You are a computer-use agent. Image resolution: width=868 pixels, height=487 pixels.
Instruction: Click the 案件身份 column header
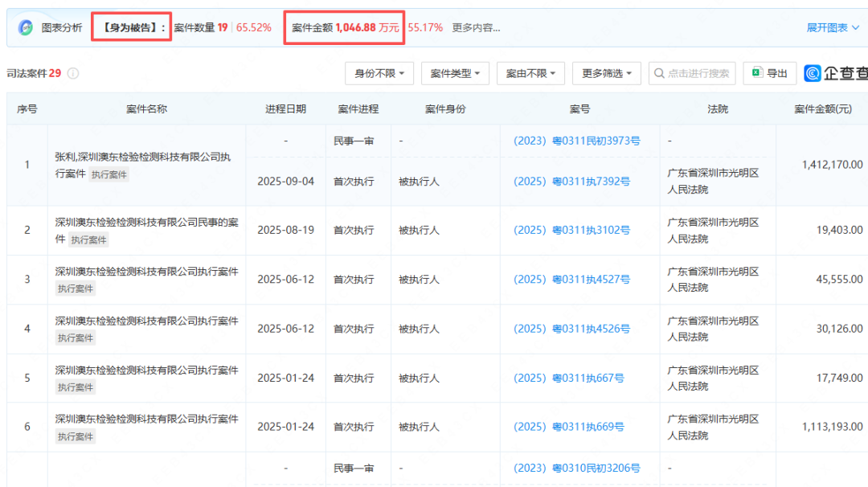click(445, 109)
